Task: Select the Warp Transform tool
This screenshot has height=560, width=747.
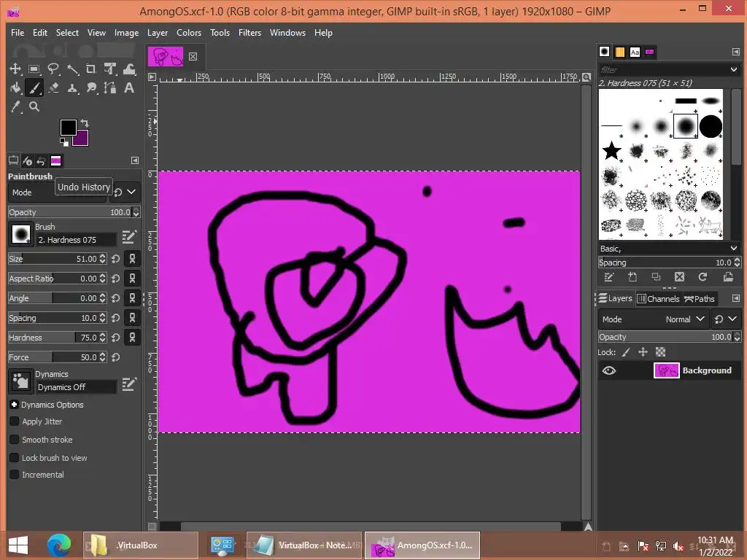Action: click(129, 69)
